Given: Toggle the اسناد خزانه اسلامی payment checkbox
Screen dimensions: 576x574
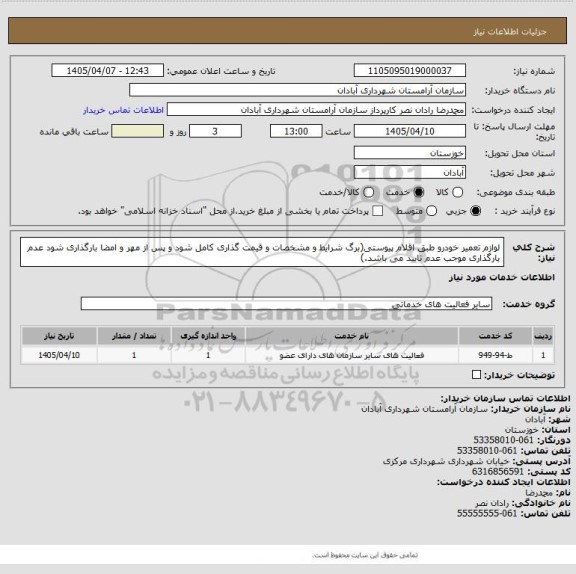Looking at the screenshot, I should (377, 211).
